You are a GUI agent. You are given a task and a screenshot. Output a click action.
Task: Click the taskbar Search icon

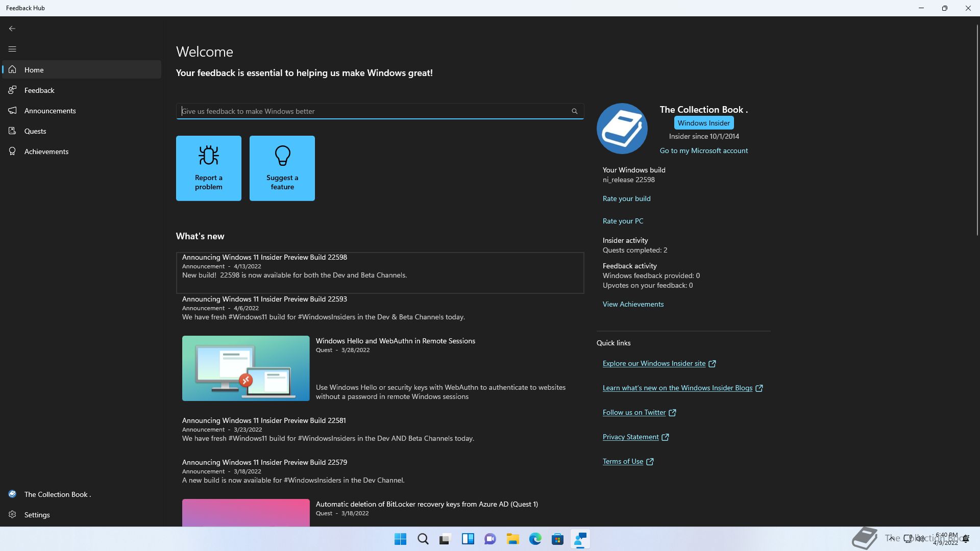click(423, 539)
